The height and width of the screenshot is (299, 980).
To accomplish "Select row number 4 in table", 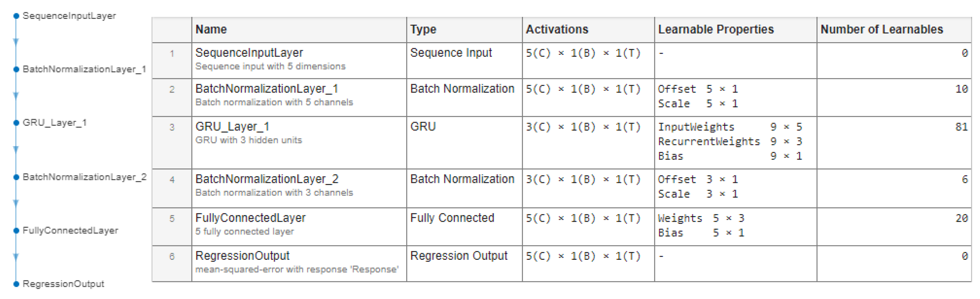I will 172,180.
